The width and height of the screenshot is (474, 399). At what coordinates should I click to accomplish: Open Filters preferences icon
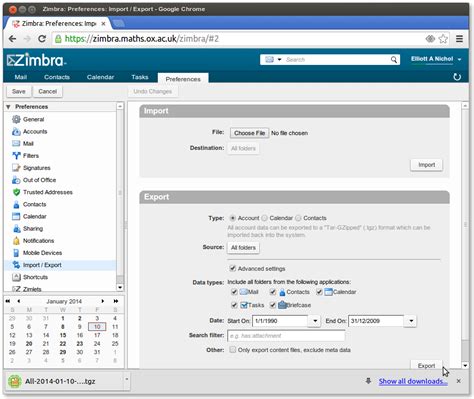pos(16,156)
